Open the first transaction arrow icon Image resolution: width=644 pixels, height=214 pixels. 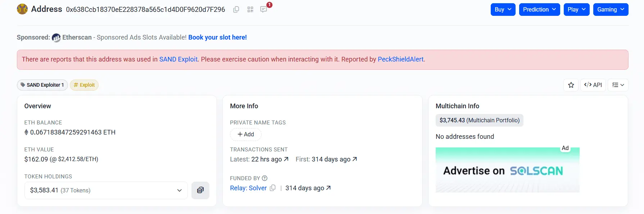pos(355,159)
